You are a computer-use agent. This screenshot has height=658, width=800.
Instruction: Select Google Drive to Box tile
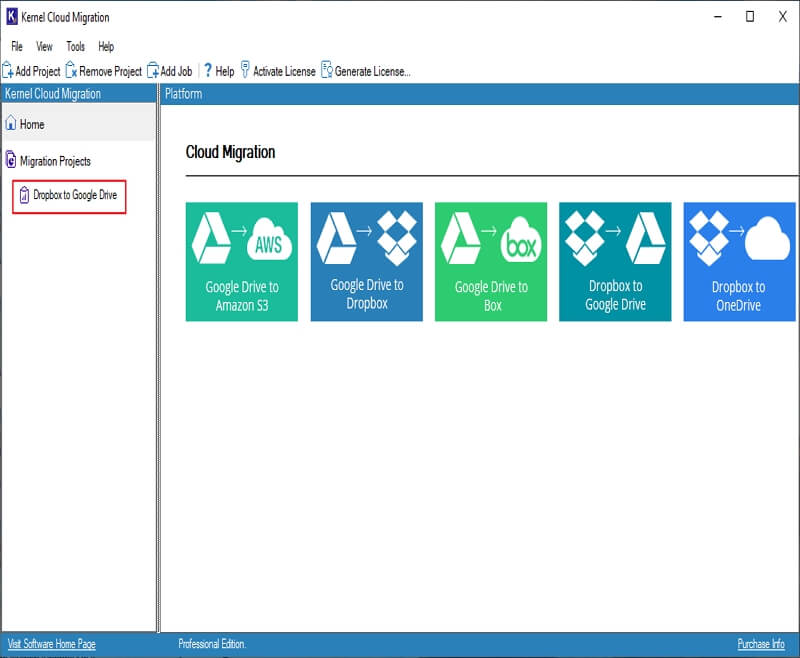pos(491,262)
